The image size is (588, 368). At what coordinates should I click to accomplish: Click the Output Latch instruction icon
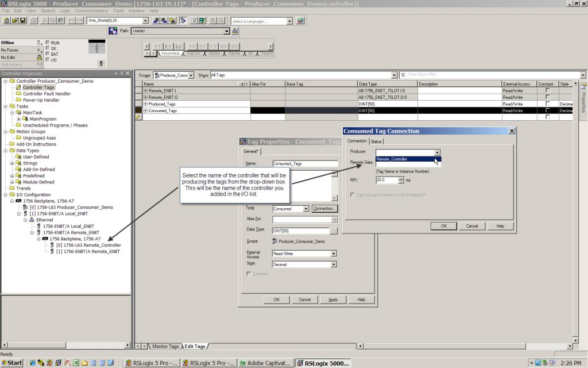click(234, 46)
